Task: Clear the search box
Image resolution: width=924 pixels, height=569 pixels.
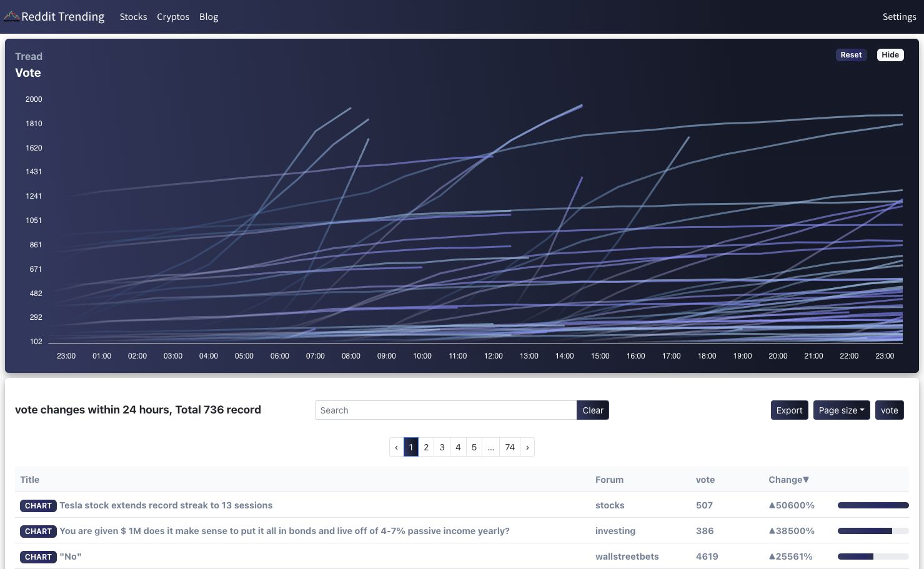Action: (x=592, y=410)
